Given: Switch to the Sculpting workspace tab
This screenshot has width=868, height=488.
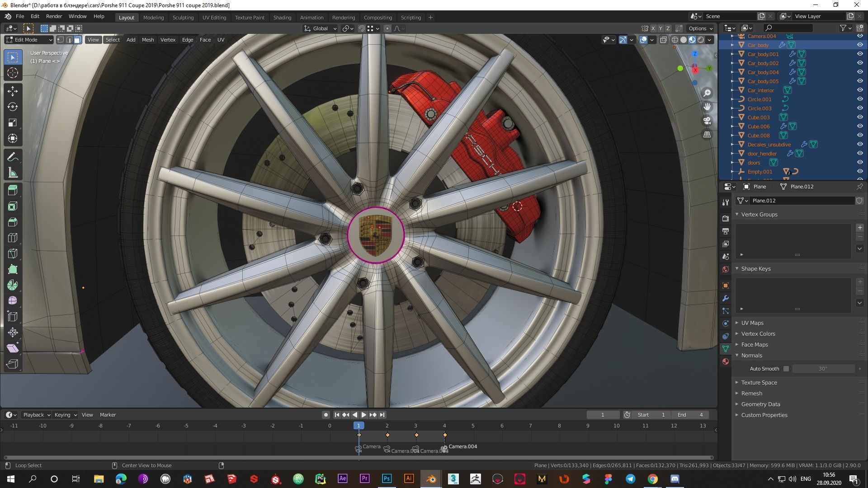Looking at the screenshot, I should 183,17.
